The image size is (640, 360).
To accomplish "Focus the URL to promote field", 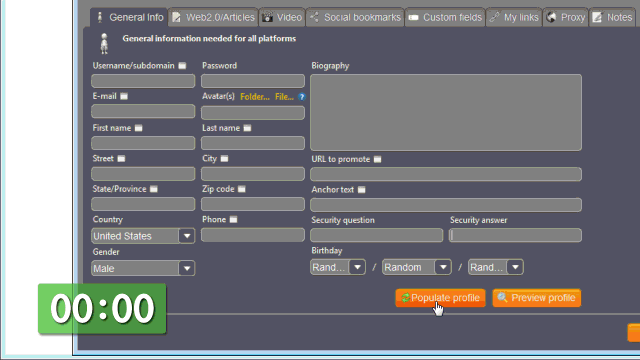I will [446, 174].
